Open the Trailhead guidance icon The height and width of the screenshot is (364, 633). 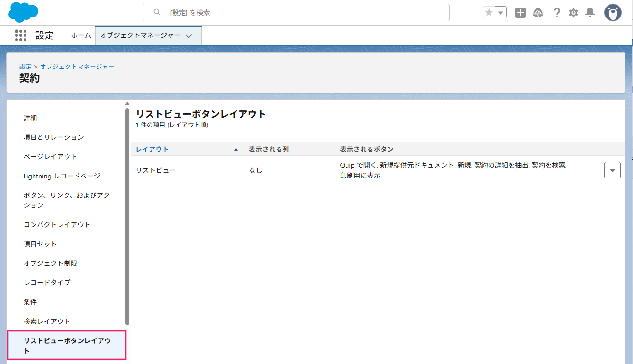pos(538,13)
